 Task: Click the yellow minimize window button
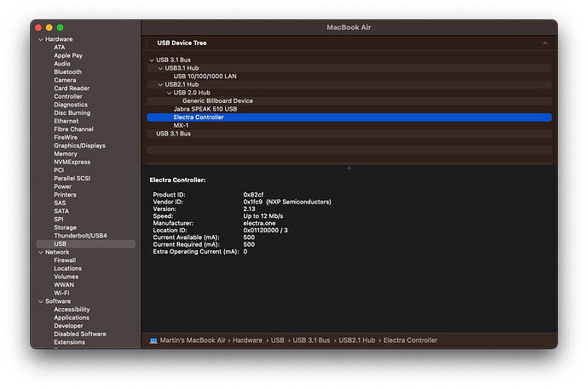[x=49, y=28]
